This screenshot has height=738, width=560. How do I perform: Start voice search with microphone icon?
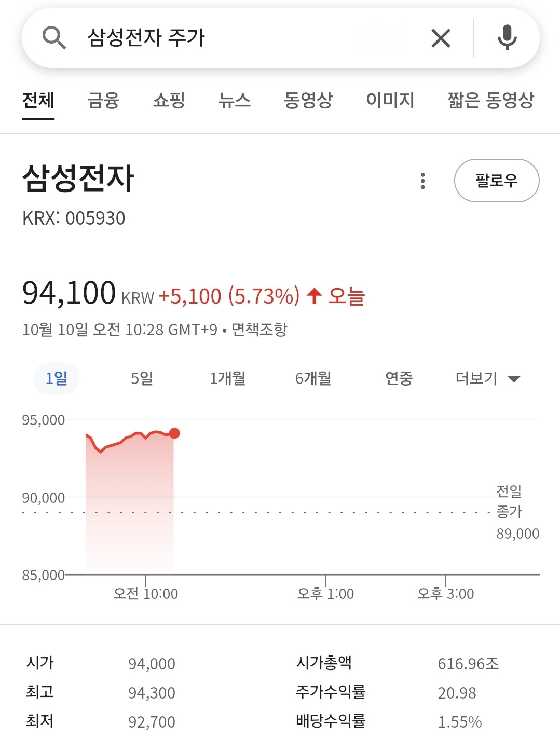pos(507,37)
